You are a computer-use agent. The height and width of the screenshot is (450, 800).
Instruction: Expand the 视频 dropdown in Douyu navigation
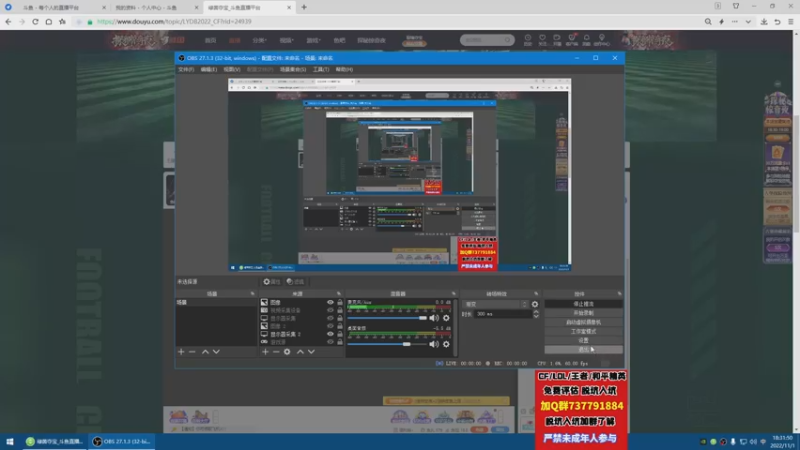[x=286, y=40]
